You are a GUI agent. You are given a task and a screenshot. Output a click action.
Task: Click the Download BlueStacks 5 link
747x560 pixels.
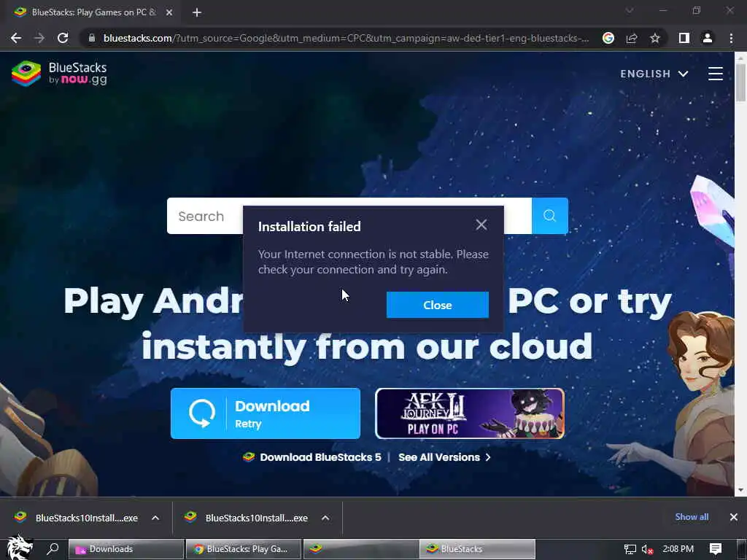point(312,457)
